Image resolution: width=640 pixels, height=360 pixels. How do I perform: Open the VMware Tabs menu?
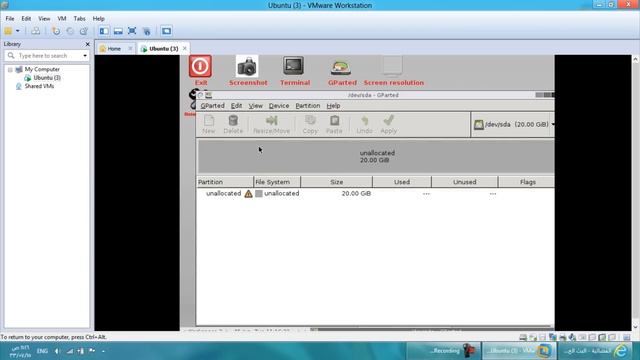click(x=79, y=19)
